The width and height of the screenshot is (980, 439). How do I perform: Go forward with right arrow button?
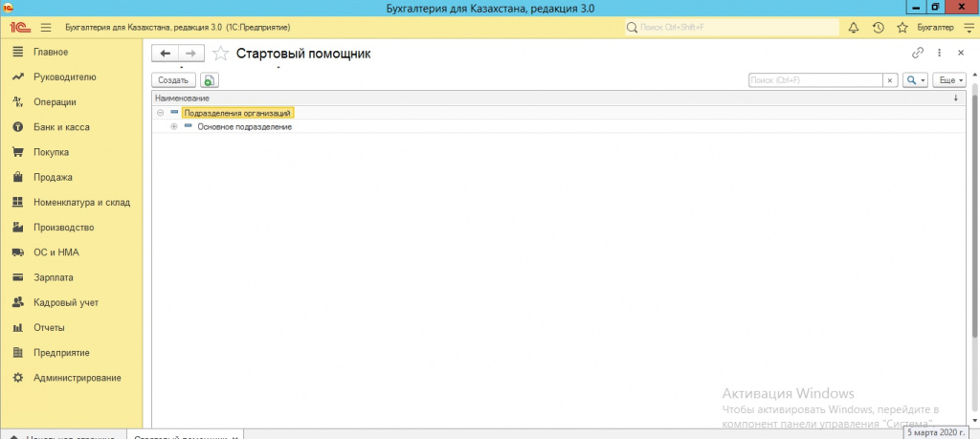point(191,54)
